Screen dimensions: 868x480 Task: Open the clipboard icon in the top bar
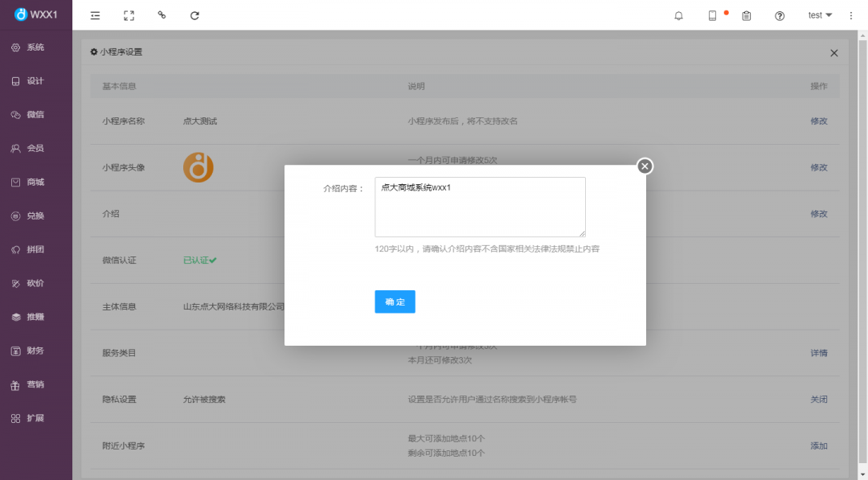tap(746, 15)
